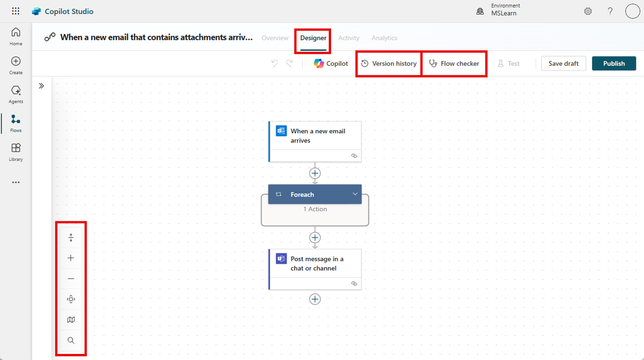This screenshot has width=644, height=360.
Task: Click the fit to view control
Action: point(71,299)
